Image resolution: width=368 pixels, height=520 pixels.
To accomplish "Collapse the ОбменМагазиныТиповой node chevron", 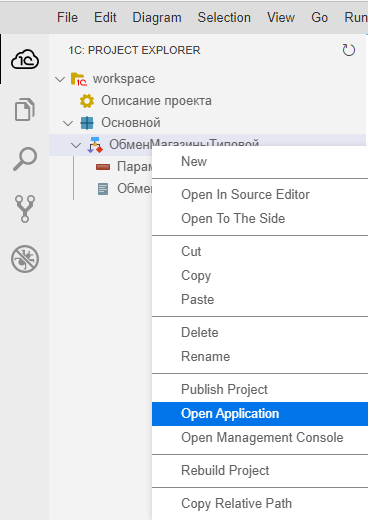I will click(76, 145).
